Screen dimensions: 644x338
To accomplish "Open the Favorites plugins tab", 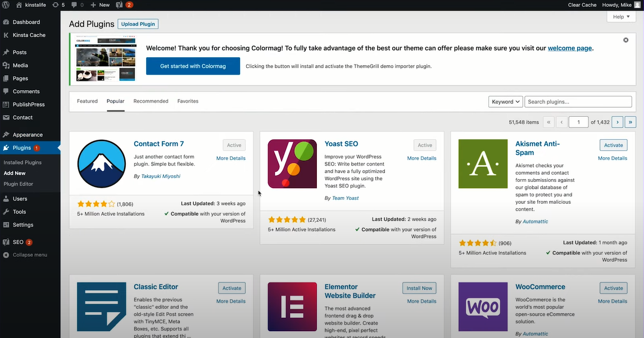I will click(x=188, y=101).
